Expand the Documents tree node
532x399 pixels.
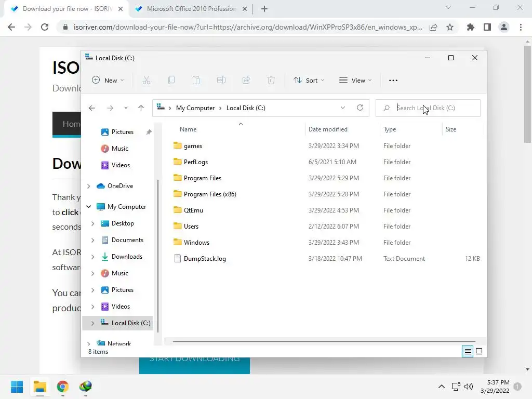click(x=92, y=240)
